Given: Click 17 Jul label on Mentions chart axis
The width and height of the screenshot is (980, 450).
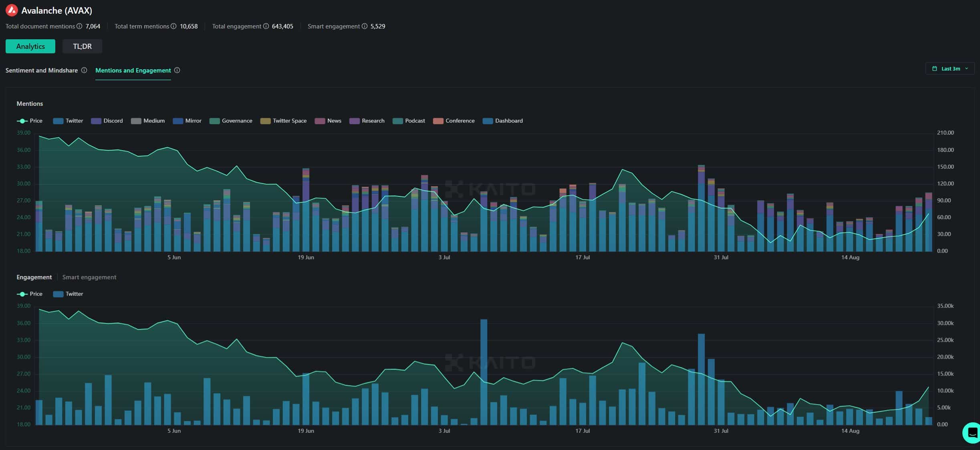Looking at the screenshot, I should tap(583, 257).
